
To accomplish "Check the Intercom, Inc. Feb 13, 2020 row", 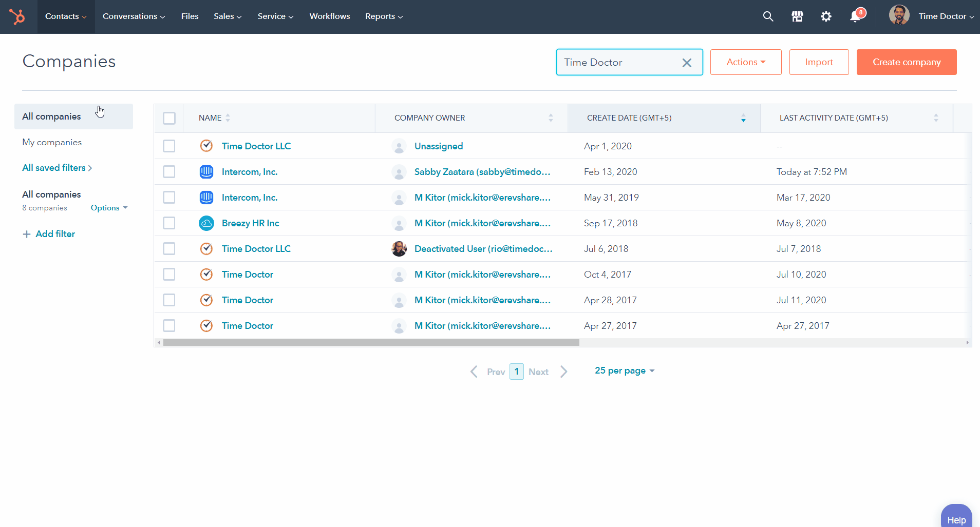I will coord(169,171).
